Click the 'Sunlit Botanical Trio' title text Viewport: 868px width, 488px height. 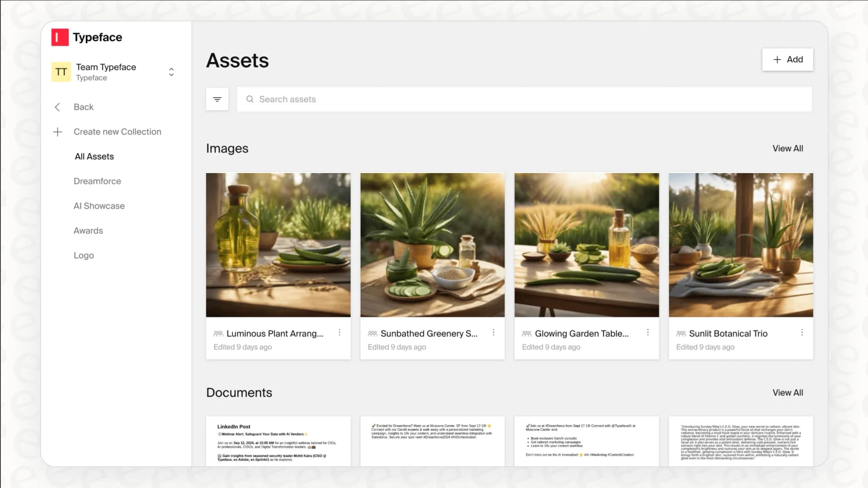(x=728, y=334)
